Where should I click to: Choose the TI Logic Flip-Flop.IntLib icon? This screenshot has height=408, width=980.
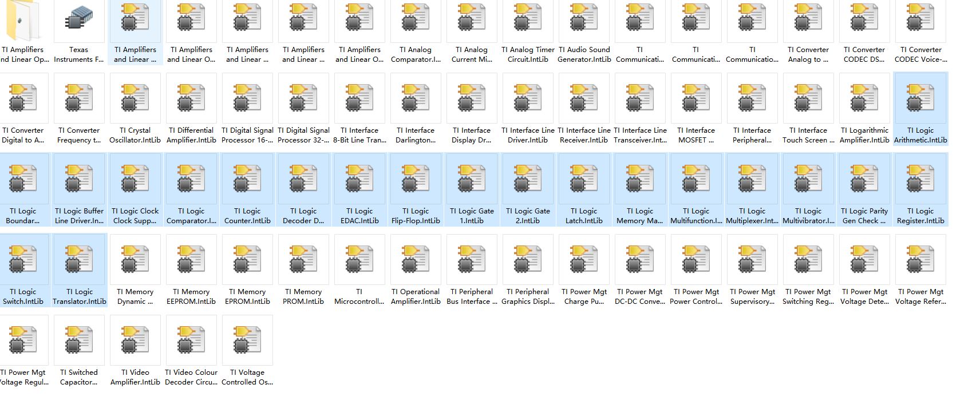point(416,179)
